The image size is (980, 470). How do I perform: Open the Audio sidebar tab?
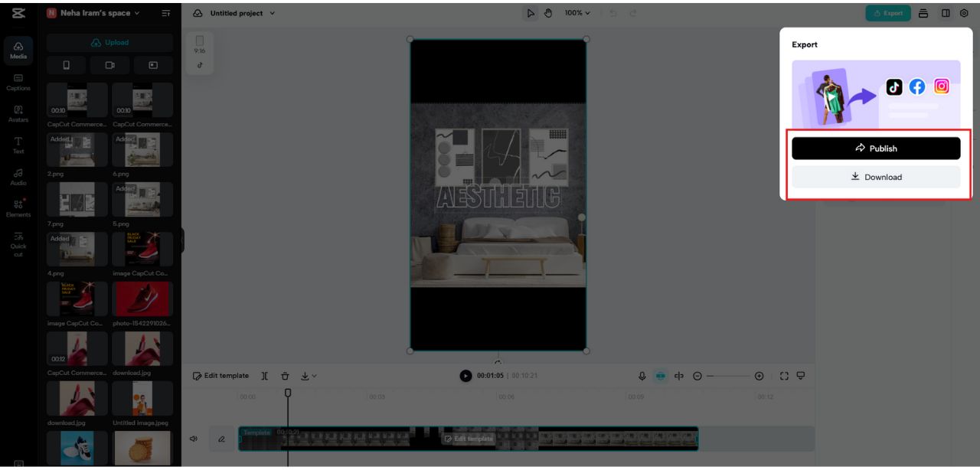(x=18, y=177)
